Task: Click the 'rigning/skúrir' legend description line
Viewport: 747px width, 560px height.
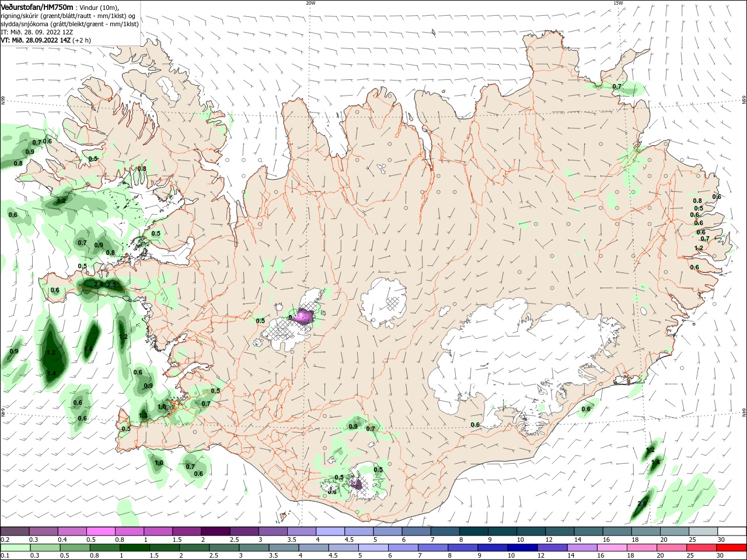Action: tap(68, 16)
